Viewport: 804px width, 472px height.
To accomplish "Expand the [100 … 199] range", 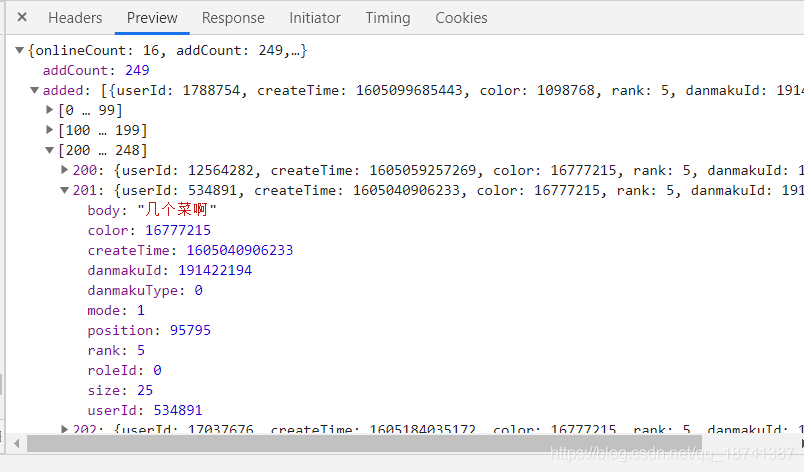I will click(x=50, y=130).
